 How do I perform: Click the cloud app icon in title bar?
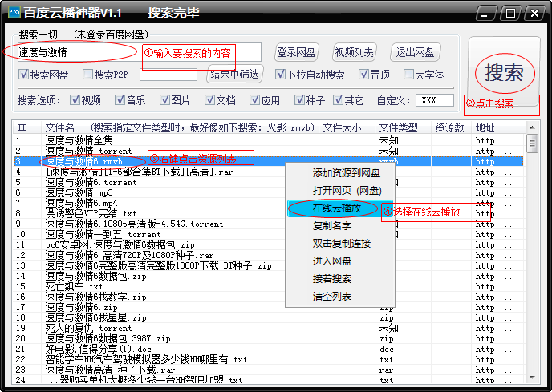click(14, 13)
